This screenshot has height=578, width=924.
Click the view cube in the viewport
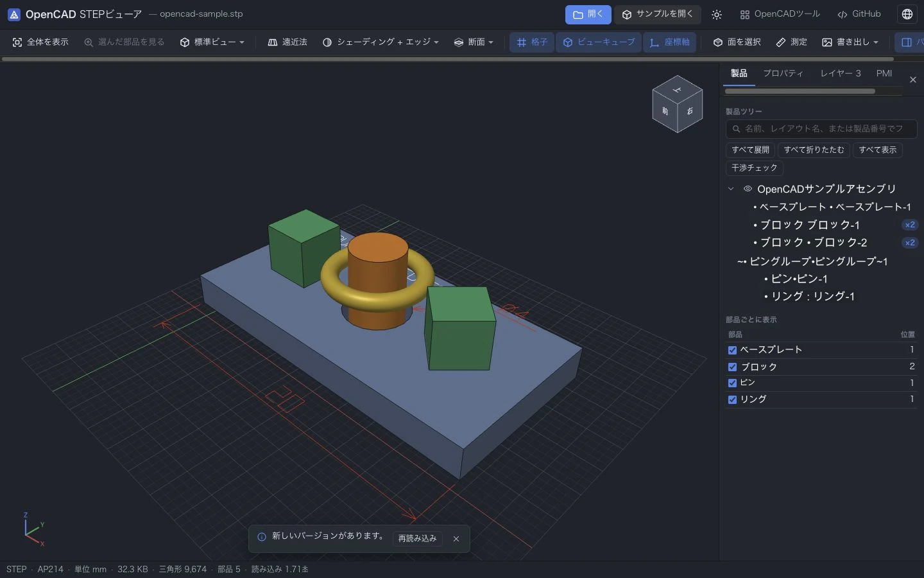coord(678,104)
